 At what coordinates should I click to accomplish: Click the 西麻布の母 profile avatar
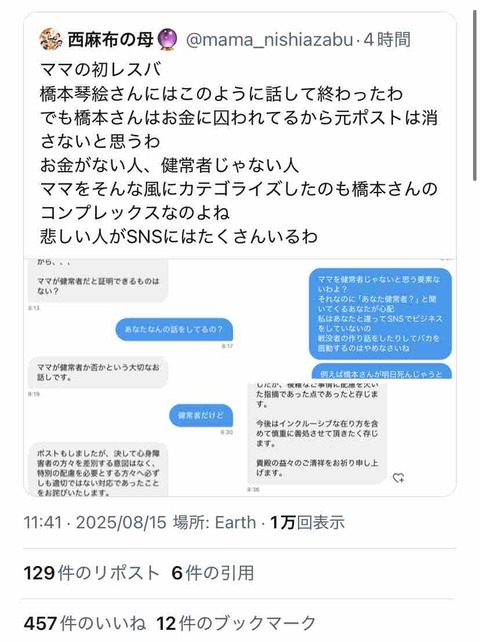(51, 39)
